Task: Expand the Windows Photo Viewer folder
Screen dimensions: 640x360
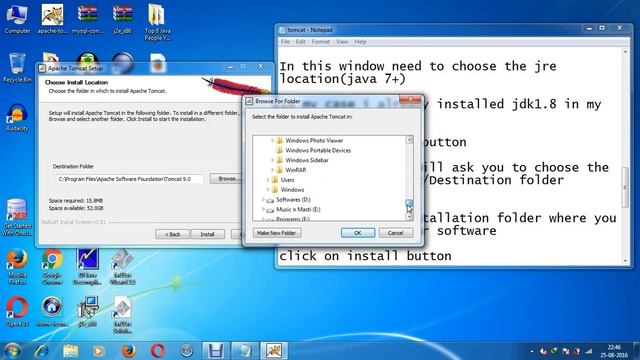Action: [272, 140]
